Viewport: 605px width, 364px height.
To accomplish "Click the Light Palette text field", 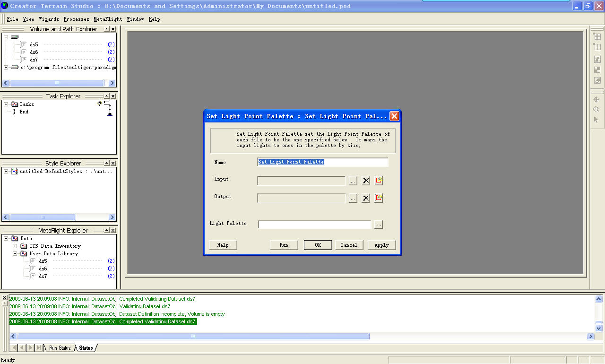I will [x=315, y=225].
